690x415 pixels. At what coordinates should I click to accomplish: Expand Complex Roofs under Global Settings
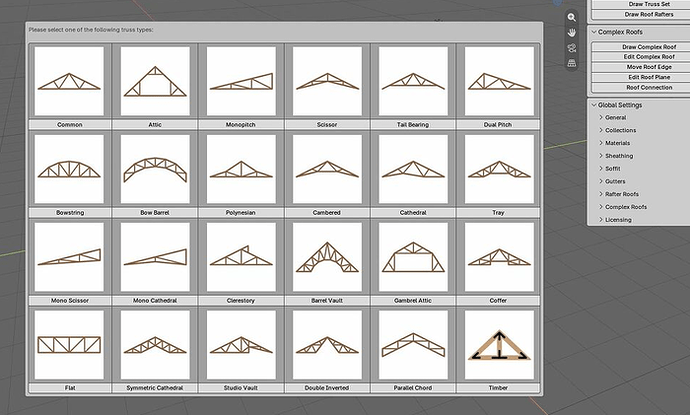pyautogui.click(x=601, y=207)
